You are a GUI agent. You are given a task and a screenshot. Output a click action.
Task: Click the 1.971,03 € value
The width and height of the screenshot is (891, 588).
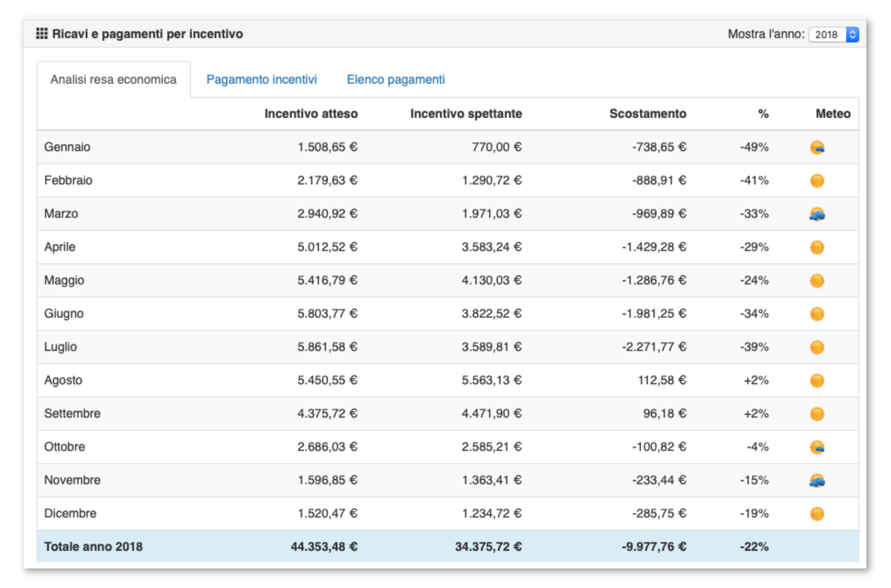492,213
